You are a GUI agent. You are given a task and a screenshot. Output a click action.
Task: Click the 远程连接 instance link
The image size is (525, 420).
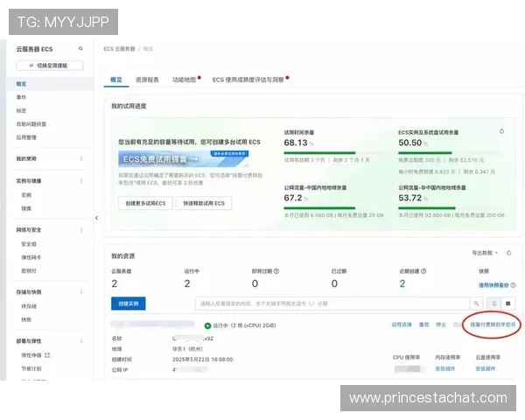402,325
